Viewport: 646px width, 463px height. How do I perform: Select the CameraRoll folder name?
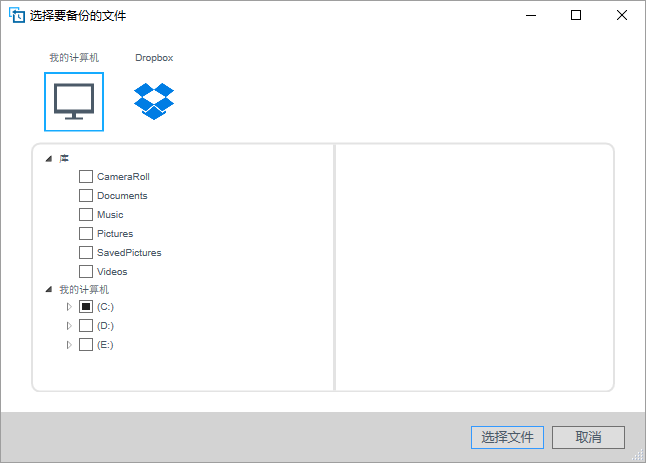point(123,177)
